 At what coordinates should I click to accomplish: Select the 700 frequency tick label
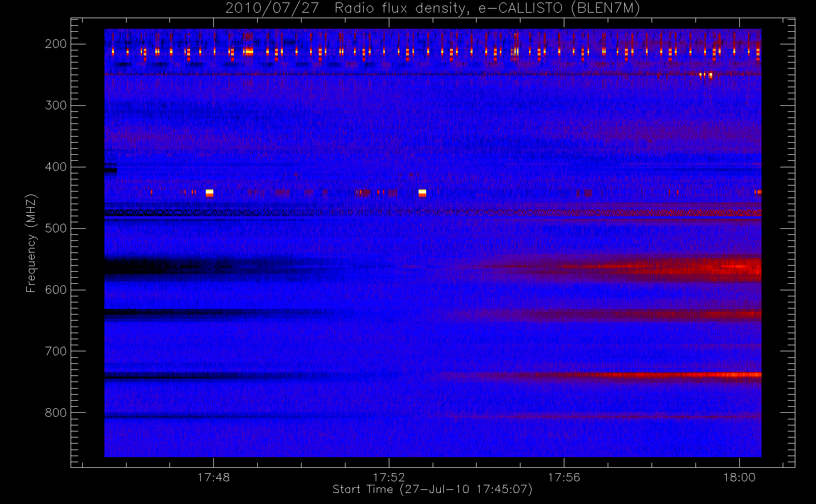click(56, 351)
